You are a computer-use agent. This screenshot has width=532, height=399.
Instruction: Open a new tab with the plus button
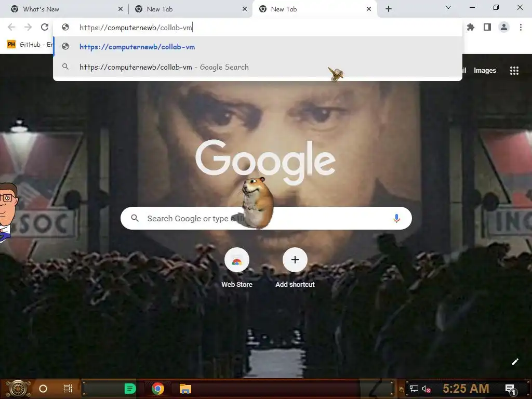[x=389, y=9]
